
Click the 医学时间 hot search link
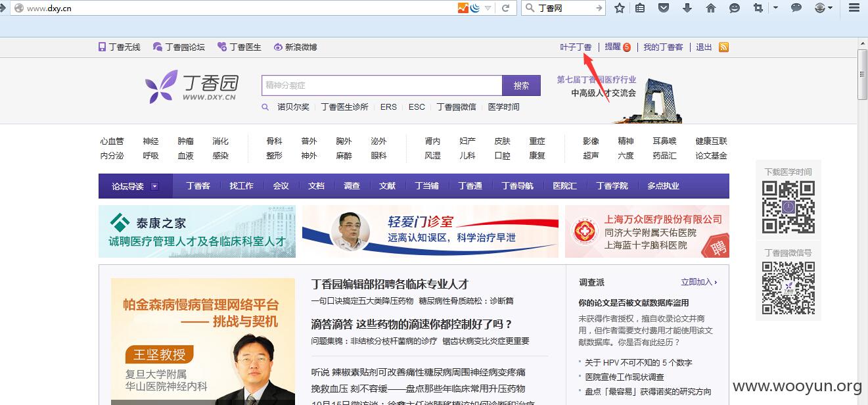coord(503,107)
